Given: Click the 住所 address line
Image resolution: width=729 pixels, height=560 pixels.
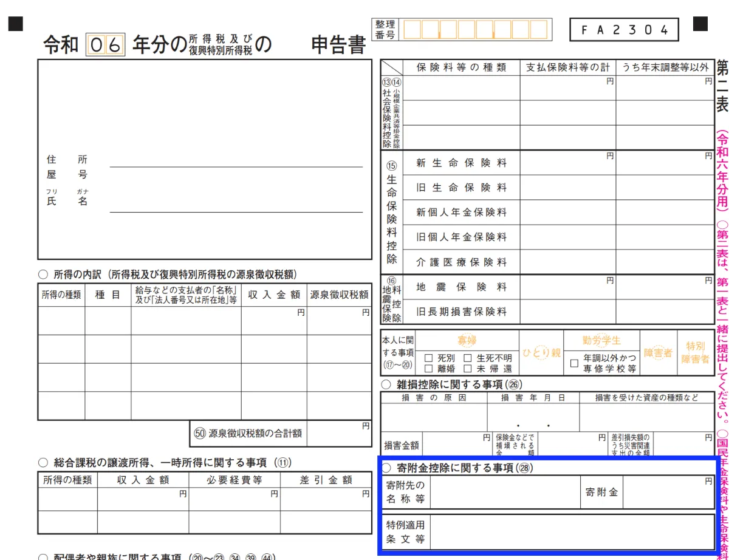Looking at the screenshot, I should point(236,160).
